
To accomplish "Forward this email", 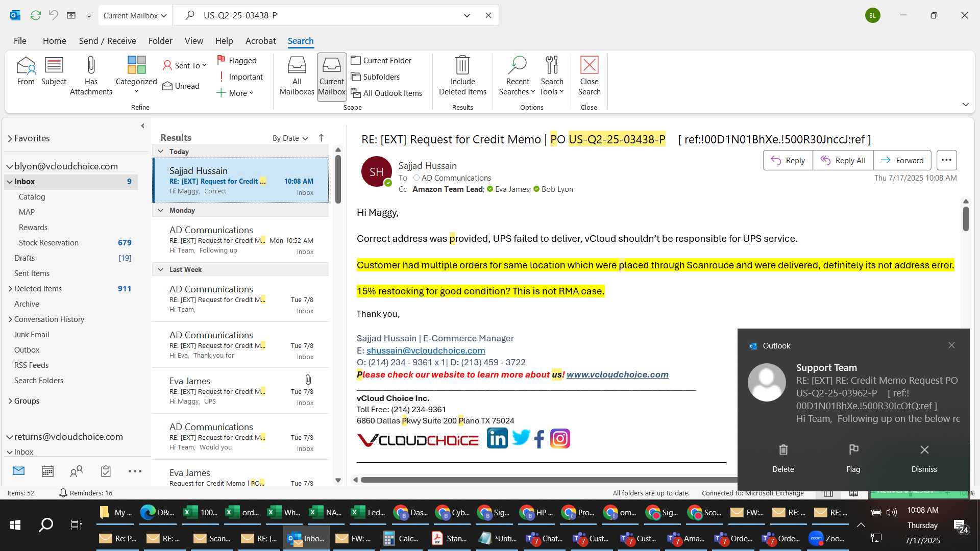I will 902,160.
